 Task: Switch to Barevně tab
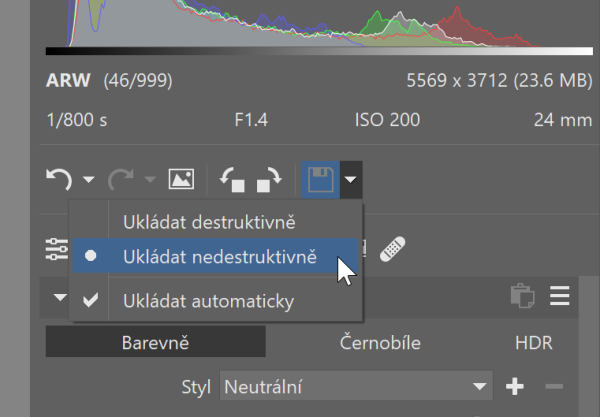[x=156, y=342]
